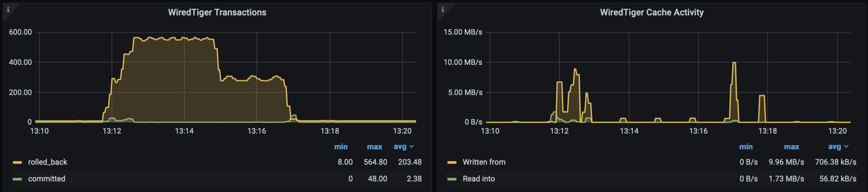
Task: Sort Cache Activity legend by max column
Action: 791,147
